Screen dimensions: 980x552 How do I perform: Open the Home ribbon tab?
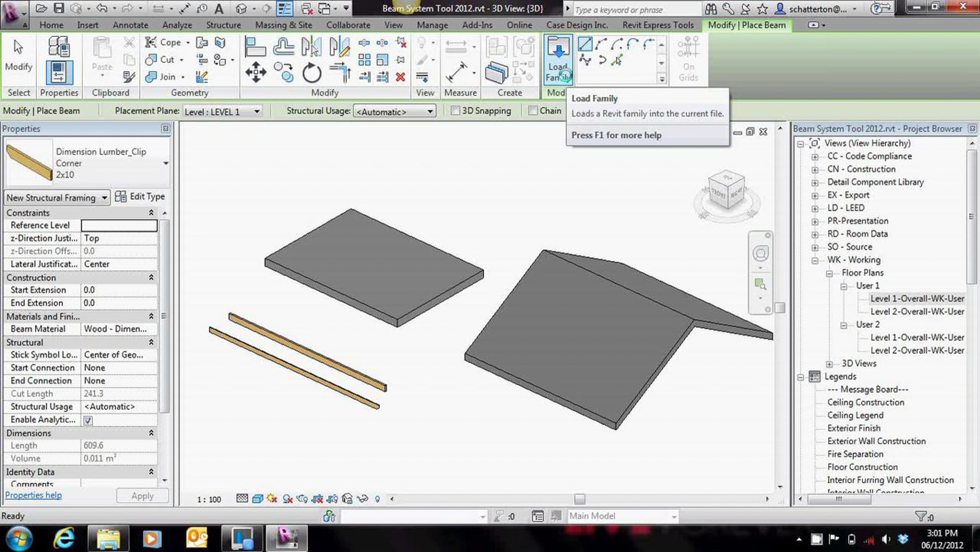[x=51, y=25]
